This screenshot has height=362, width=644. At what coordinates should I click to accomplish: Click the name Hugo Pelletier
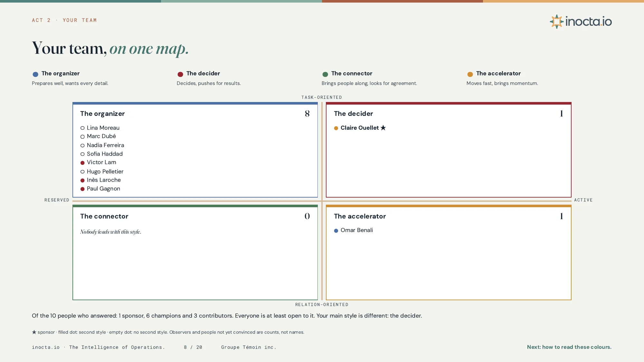click(105, 172)
